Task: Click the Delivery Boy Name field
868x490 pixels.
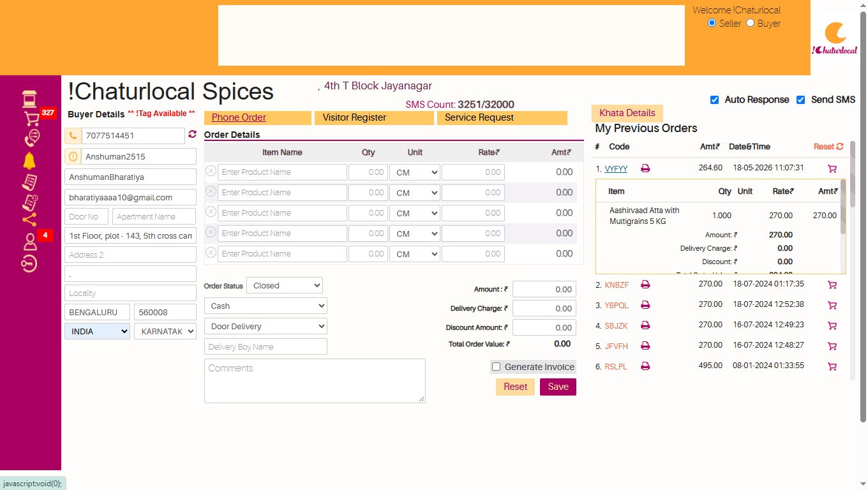Action: [x=266, y=346]
